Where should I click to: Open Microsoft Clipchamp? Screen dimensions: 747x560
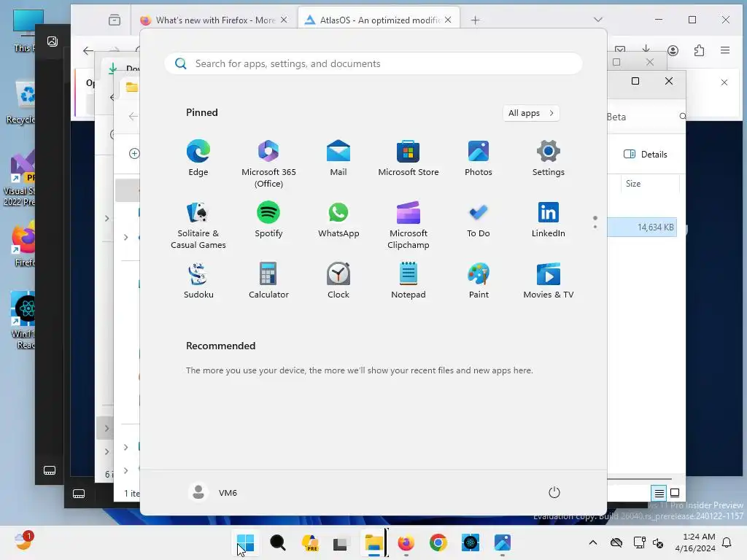pyautogui.click(x=409, y=225)
